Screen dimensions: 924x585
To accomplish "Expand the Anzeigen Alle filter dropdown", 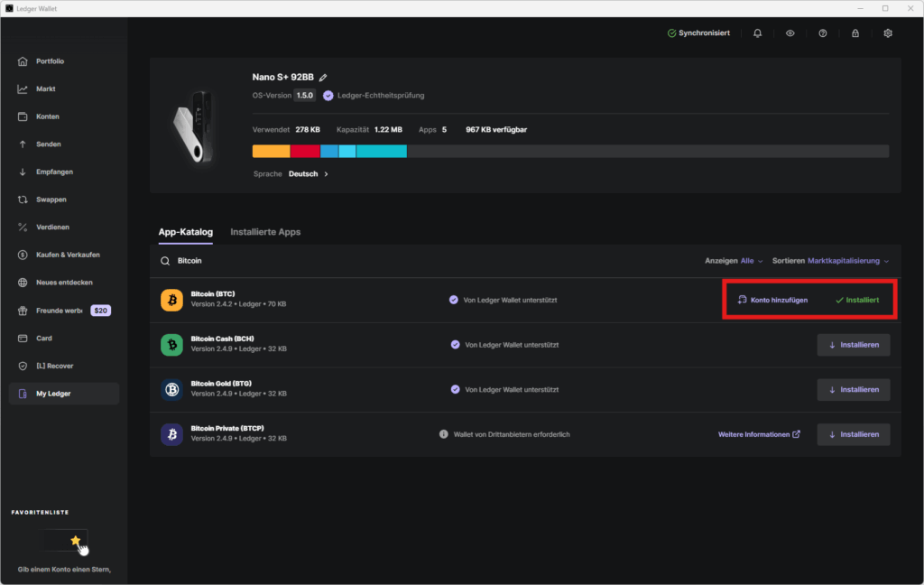I will tap(751, 261).
